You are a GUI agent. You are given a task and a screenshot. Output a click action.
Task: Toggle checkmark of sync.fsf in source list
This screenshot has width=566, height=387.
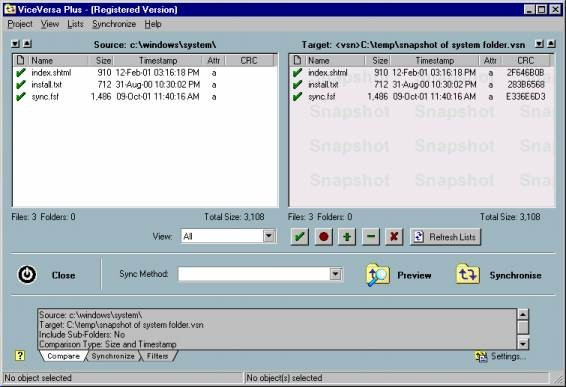[21, 96]
